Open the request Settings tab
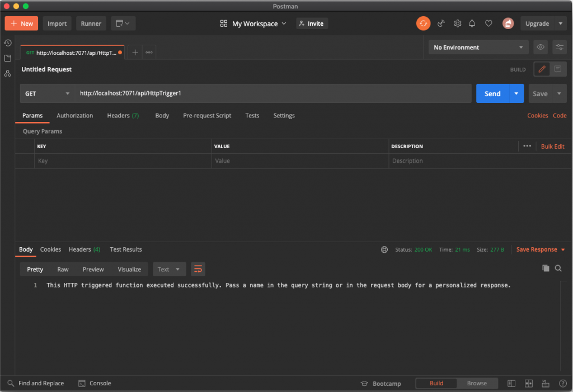The image size is (573, 392). [284, 115]
